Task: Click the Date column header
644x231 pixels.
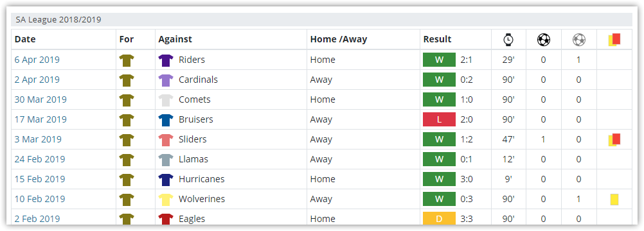Action: [x=25, y=39]
